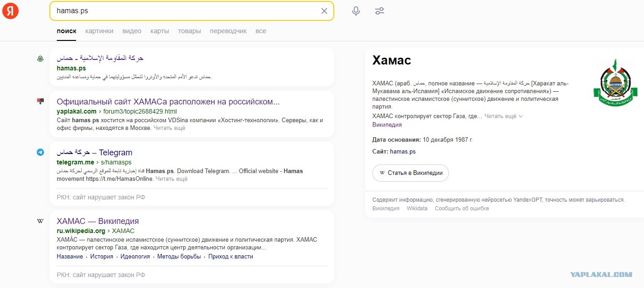The width and height of the screenshot is (644, 288).
Task: Click Сообщить об ошибке link
Action: coord(462,209)
